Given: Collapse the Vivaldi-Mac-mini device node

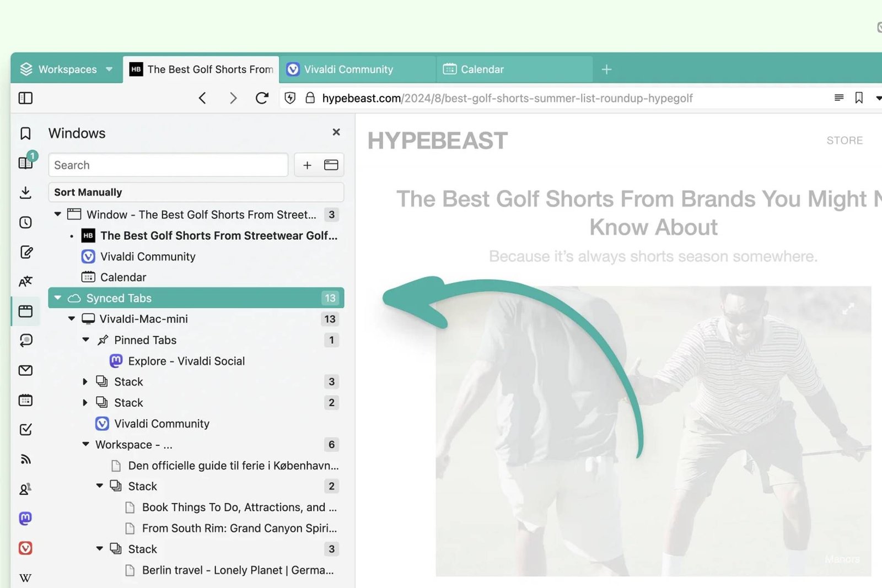Looking at the screenshot, I should click(72, 319).
